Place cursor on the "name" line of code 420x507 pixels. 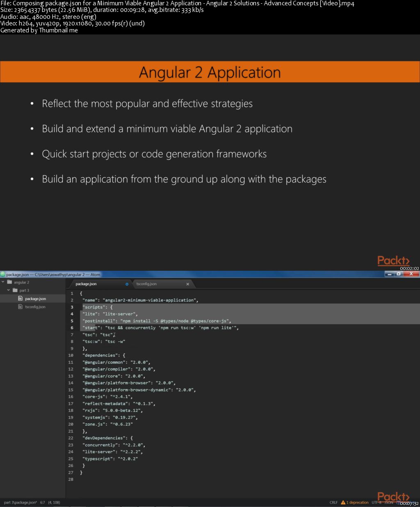point(140,300)
